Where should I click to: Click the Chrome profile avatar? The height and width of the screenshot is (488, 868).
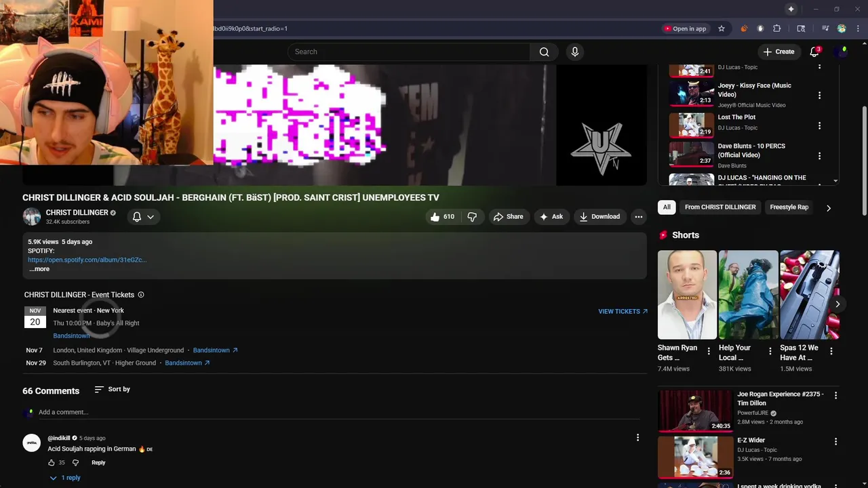[842, 28]
